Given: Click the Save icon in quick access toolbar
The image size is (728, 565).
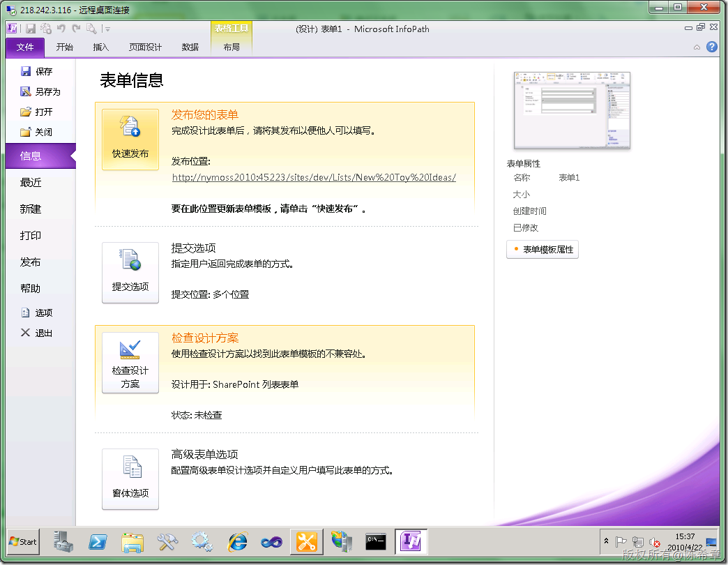Looking at the screenshot, I should [x=31, y=29].
